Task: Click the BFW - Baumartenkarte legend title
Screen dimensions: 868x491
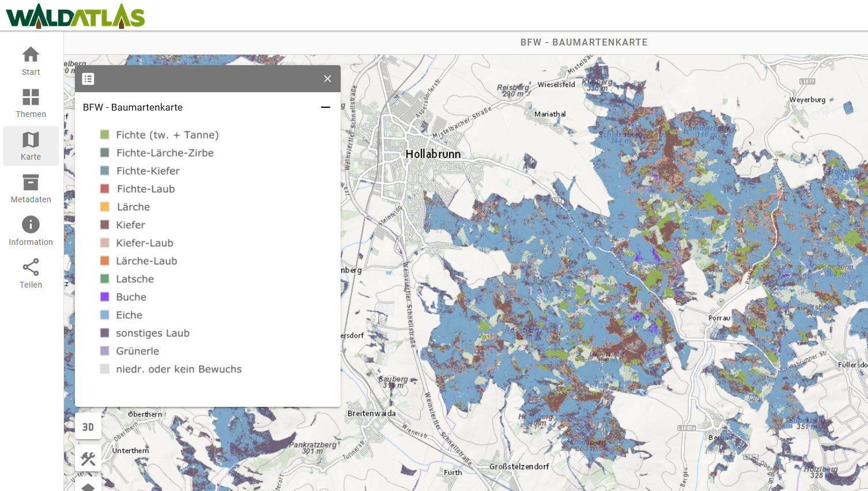Action: pyautogui.click(x=133, y=107)
